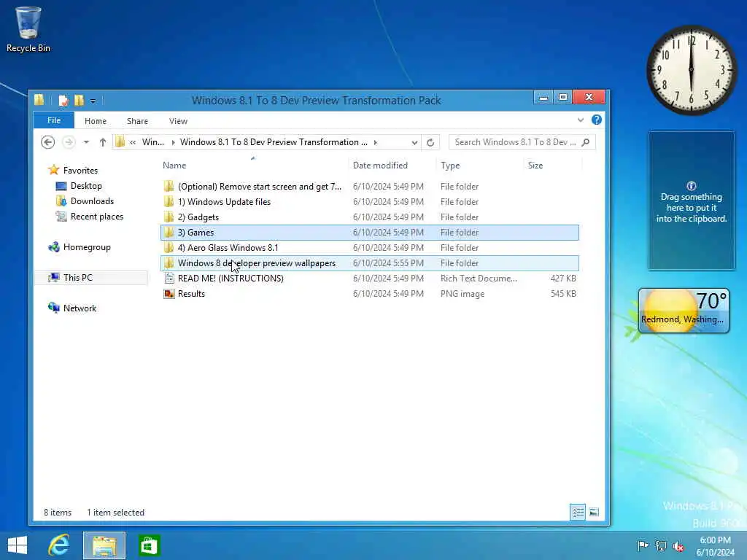Image resolution: width=747 pixels, height=560 pixels.
Task: Click the 427 KB size cell
Action: click(x=563, y=278)
